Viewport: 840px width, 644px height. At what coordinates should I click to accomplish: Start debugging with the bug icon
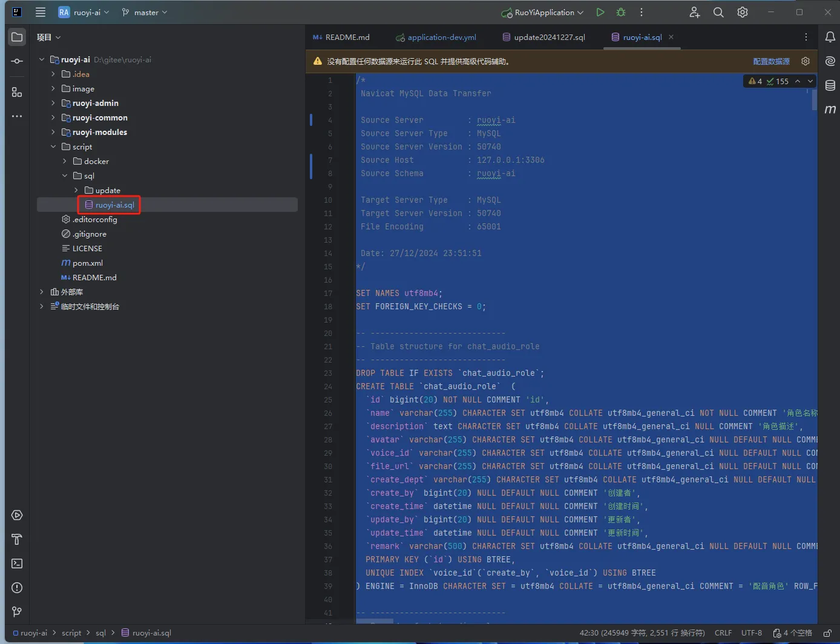[x=620, y=12]
